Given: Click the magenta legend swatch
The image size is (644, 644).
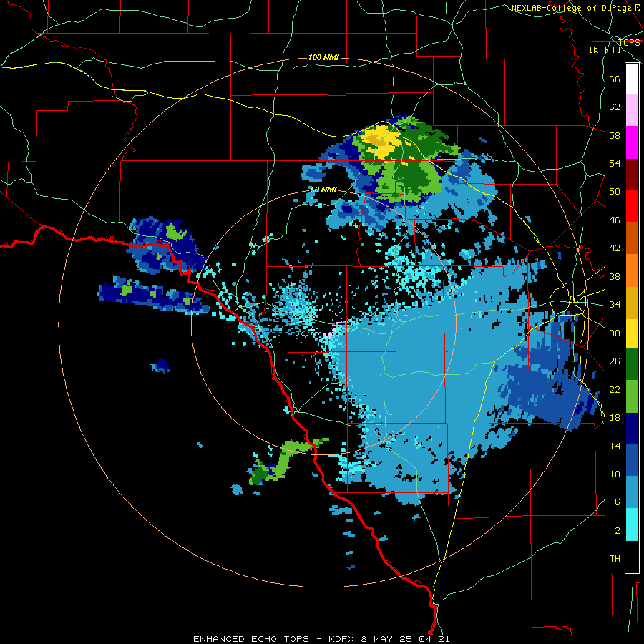Looking at the screenshot, I should [632, 142].
